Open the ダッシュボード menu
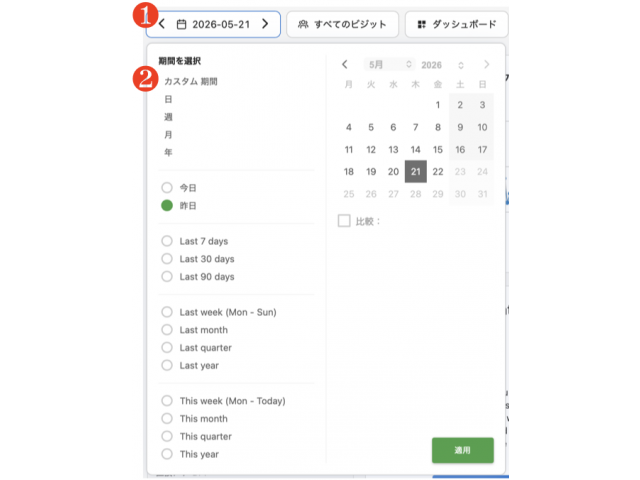Screen dimensions: 640x480 (x=456, y=24)
